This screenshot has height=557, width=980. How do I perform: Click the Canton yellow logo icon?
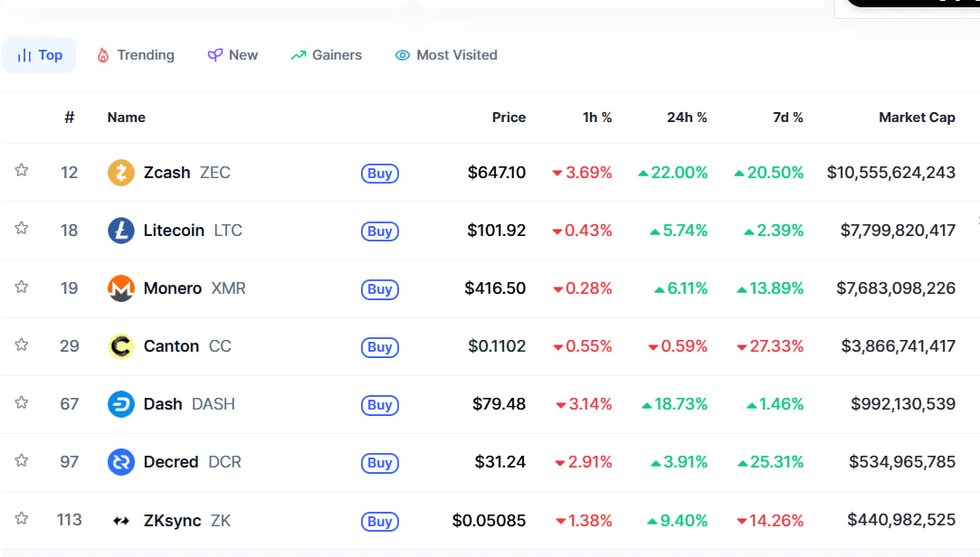(121, 346)
